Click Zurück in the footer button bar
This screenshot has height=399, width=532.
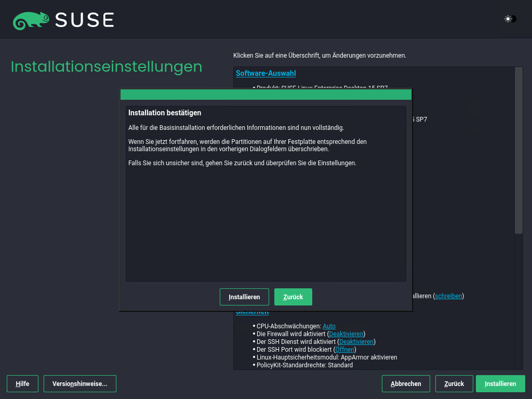[x=454, y=384]
